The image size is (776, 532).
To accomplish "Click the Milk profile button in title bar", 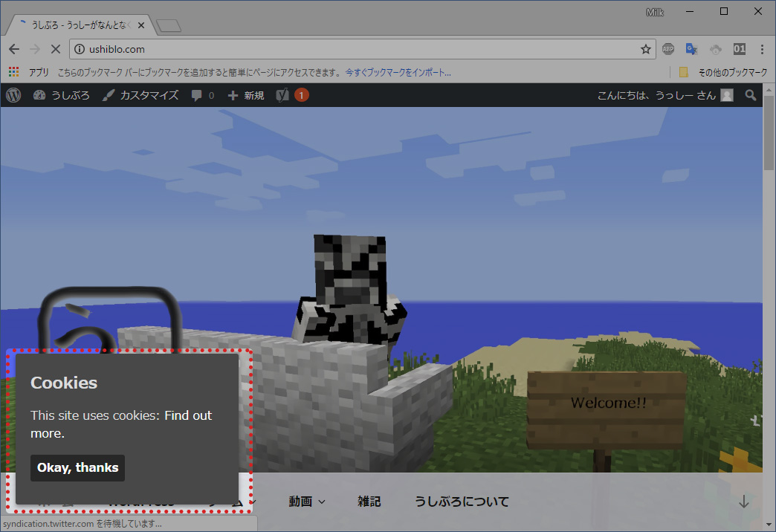I will [654, 13].
